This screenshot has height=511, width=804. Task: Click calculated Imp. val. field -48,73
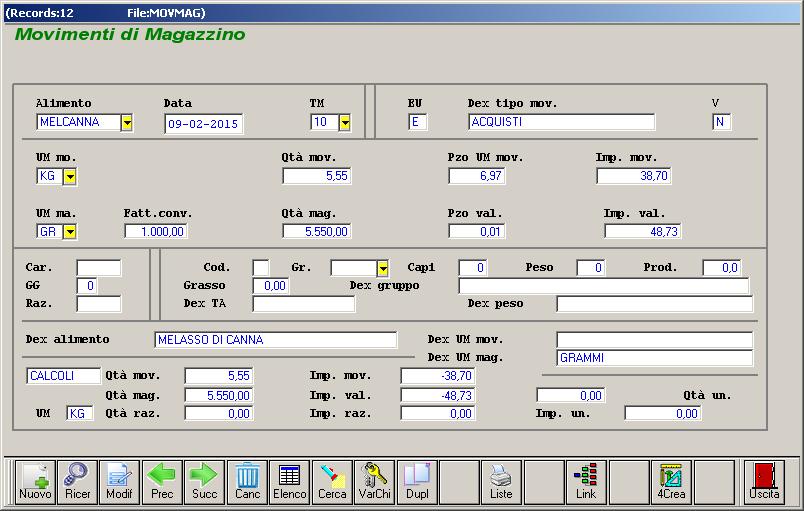(x=438, y=396)
